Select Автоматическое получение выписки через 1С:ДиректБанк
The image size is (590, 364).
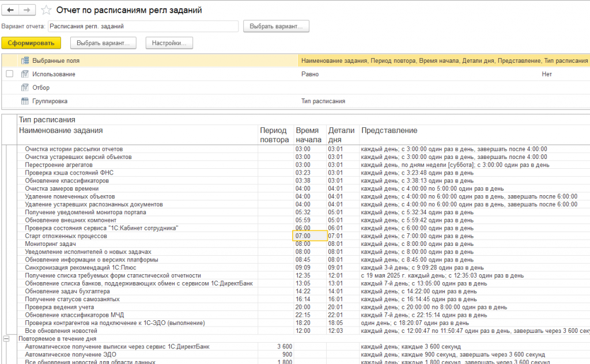point(118,347)
